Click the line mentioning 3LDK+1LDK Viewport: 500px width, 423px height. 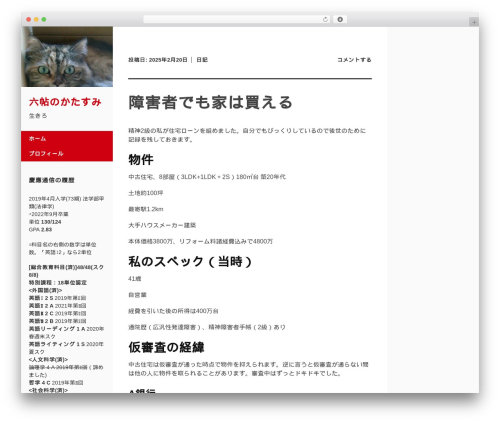pyautogui.click(x=207, y=177)
